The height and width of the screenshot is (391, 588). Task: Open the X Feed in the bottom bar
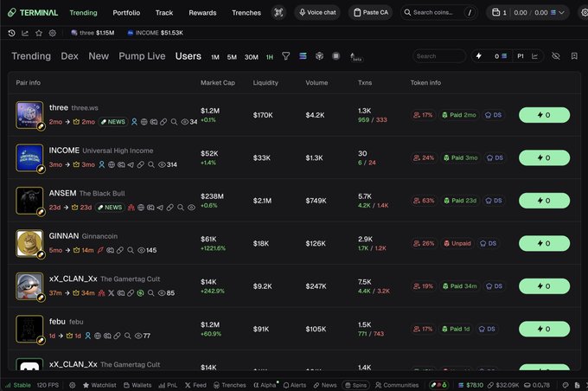(x=195, y=385)
